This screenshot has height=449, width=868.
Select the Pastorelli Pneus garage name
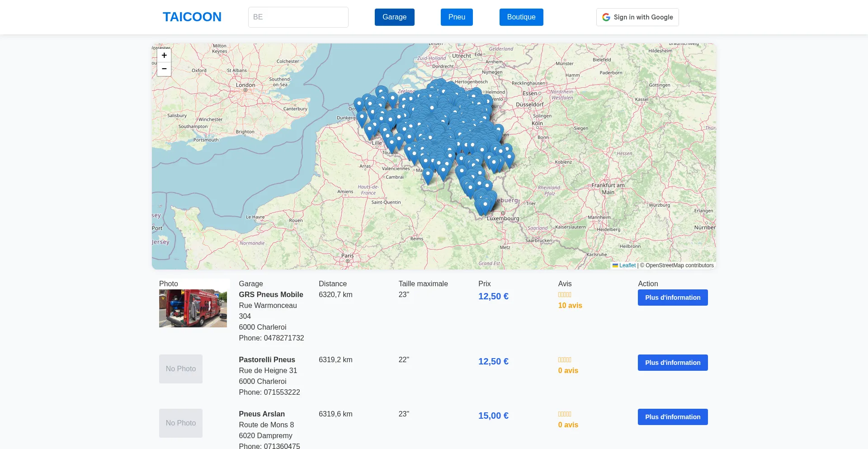point(267,360)
